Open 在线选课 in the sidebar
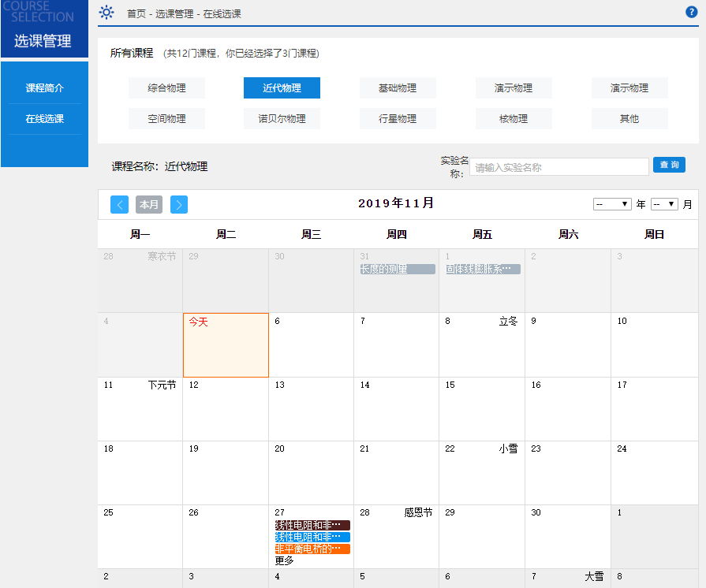706x588 pixels. (44, 119)
